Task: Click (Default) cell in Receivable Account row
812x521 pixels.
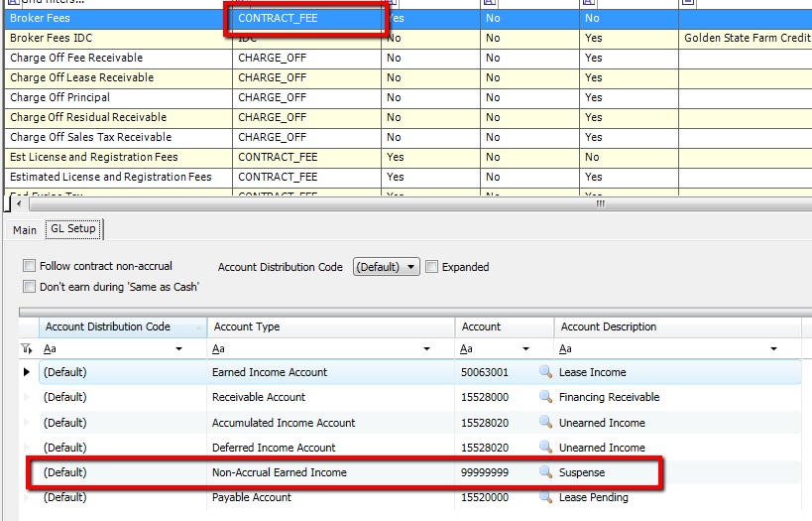Action: click(64, 397)
